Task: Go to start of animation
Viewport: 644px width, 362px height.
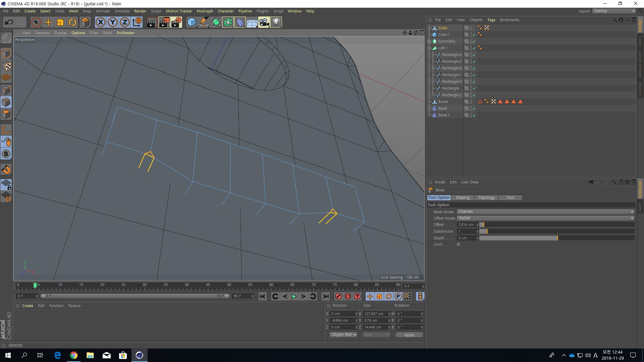Action: tap(263, 296)
